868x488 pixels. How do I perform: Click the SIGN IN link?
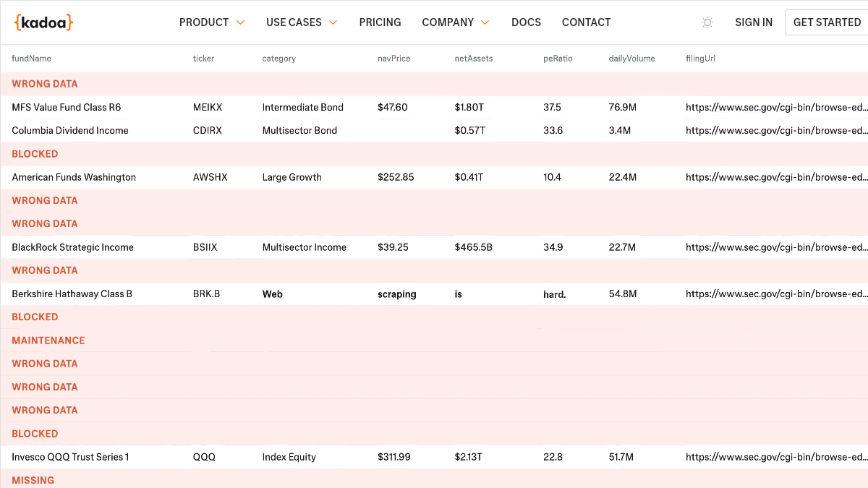point(754,22)
